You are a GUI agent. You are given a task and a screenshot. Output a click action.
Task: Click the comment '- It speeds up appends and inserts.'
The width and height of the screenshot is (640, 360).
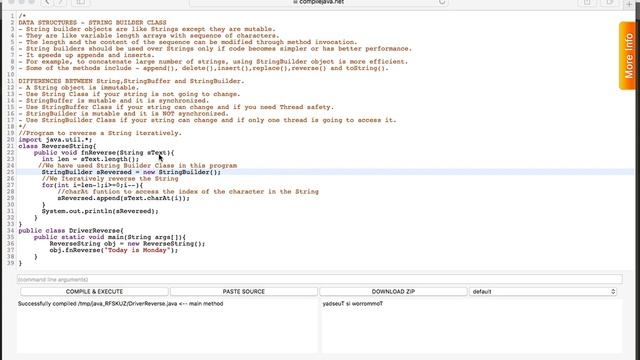[x=86, y=55]
